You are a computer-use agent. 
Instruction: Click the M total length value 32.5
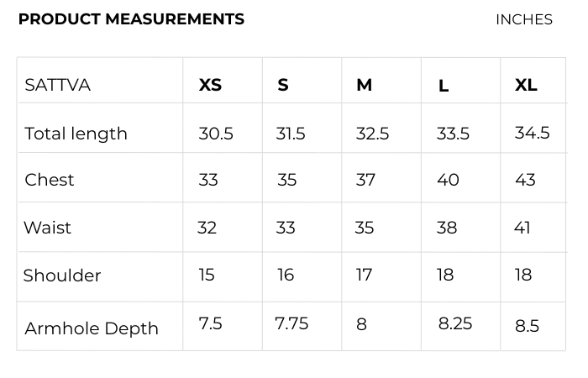372,134
